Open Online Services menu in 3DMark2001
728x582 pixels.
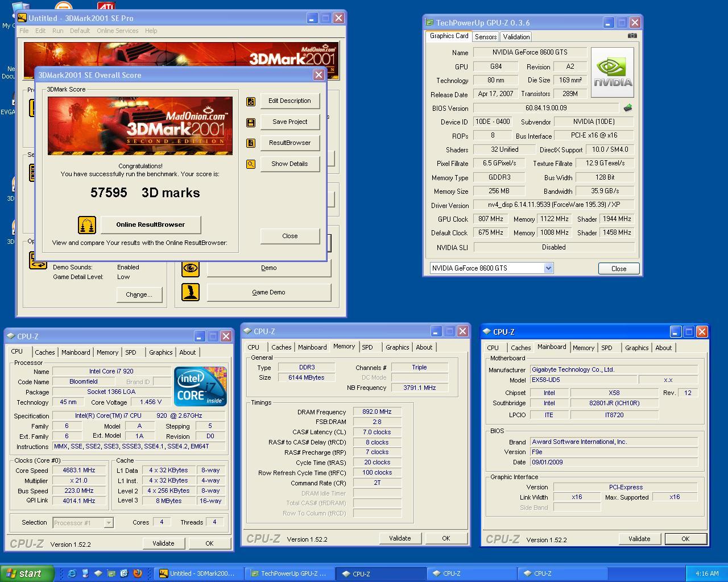click(x=118, y=31)
